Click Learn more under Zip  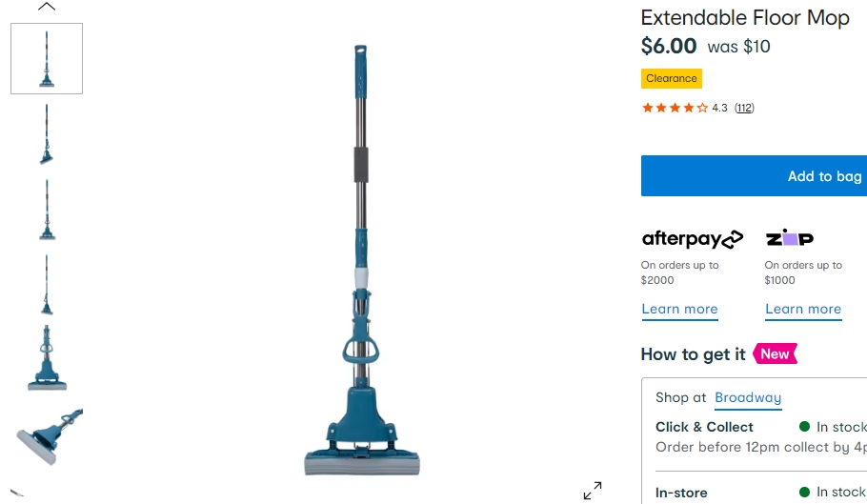[803, 309]
